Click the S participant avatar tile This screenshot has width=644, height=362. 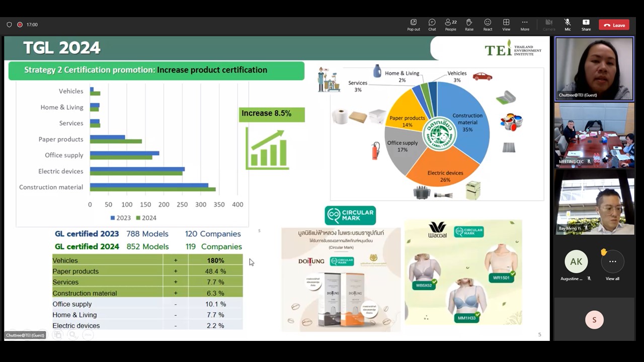click(x=594, y=320)
